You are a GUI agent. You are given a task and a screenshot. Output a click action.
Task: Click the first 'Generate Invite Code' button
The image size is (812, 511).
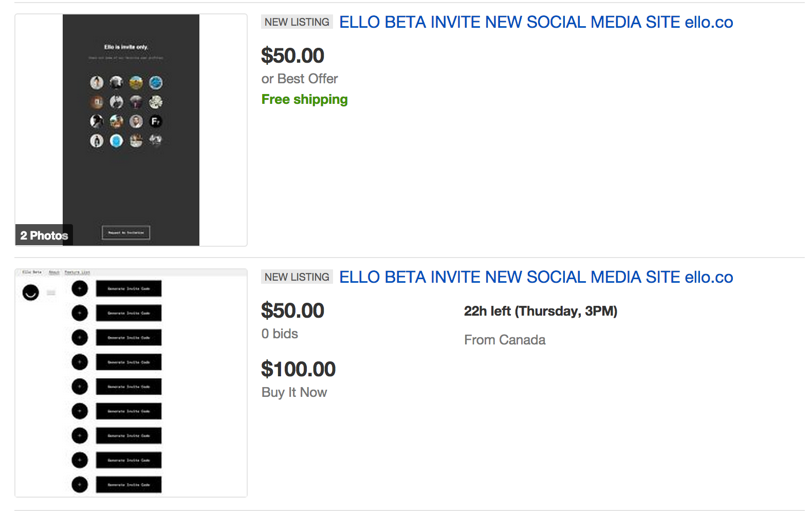click(x=128, y=288)
